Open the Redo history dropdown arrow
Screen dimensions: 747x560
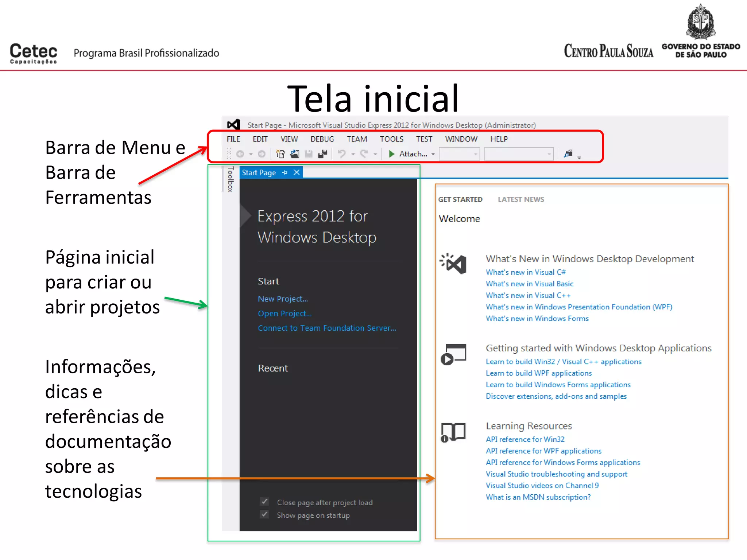tap(375, 155)
